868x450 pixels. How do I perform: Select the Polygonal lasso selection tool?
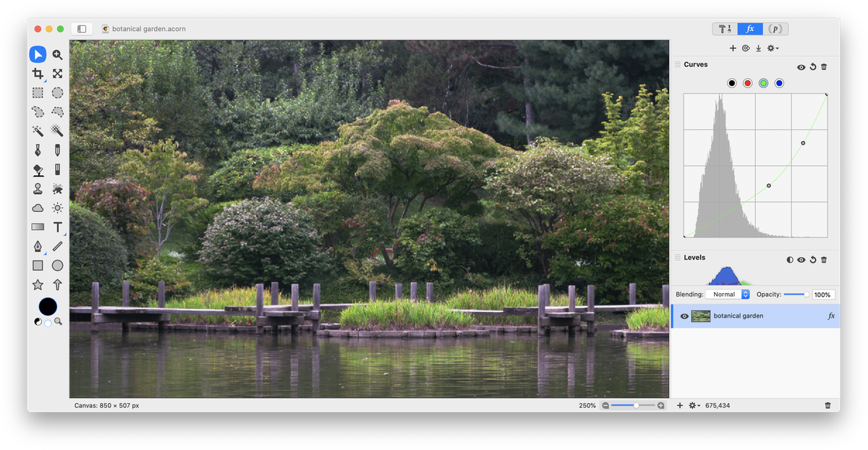(x=57, y=112)
